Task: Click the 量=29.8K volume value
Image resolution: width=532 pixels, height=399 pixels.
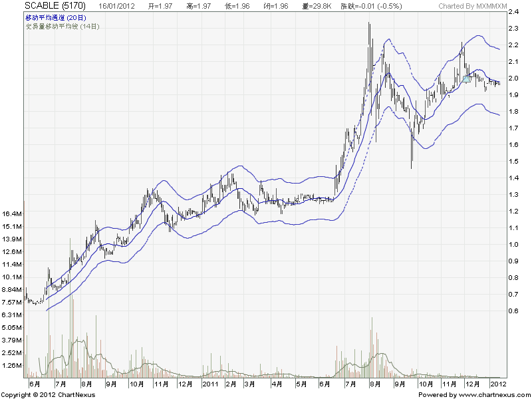Action: coord(317,6)
